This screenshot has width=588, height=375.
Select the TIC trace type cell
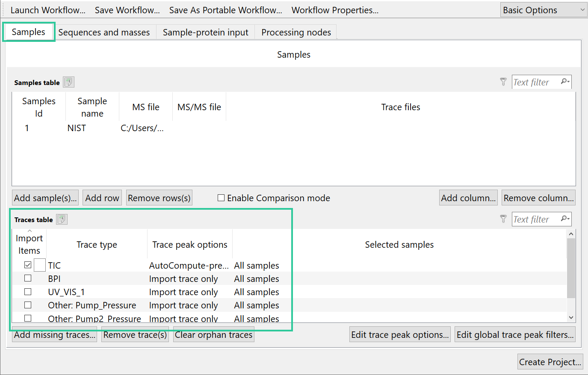coord(97,265)
